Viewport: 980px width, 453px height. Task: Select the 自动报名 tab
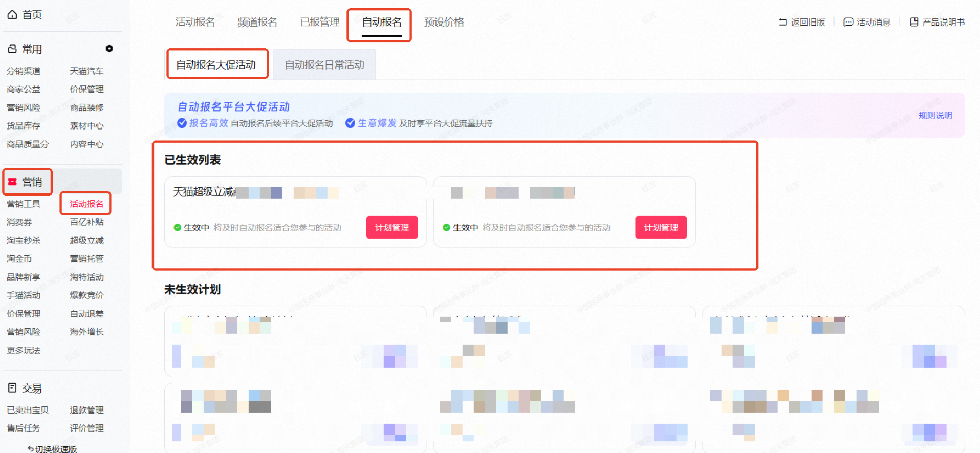pyautogui.click(x=382, y=22)
